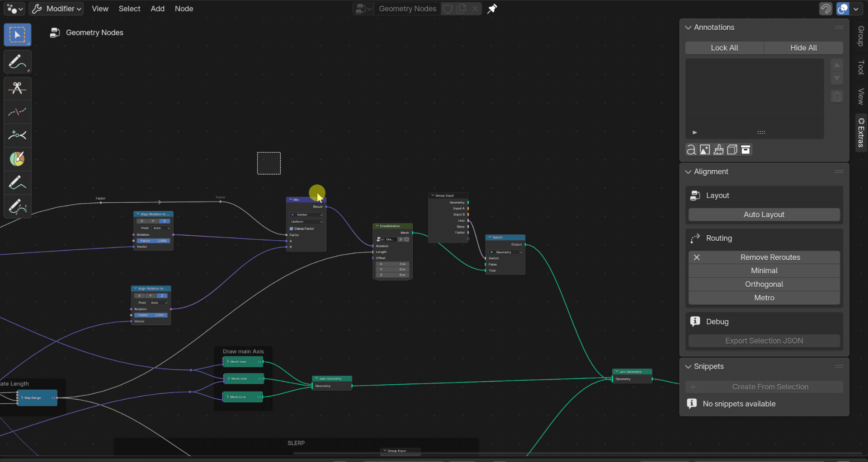Screen dimensions: 868x462
Task: Pick the Mute Links tool
Action: coord(17,112)
